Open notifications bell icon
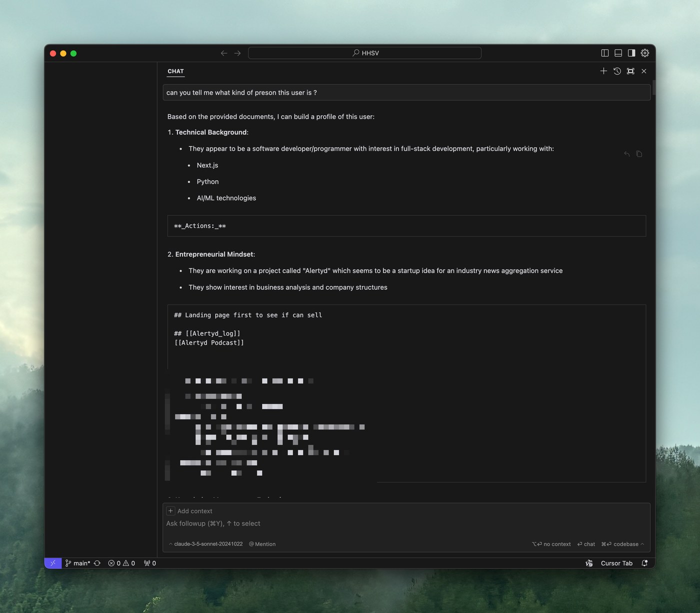The width and height of the screenshot is (700, 613). [x=644, y=563]
